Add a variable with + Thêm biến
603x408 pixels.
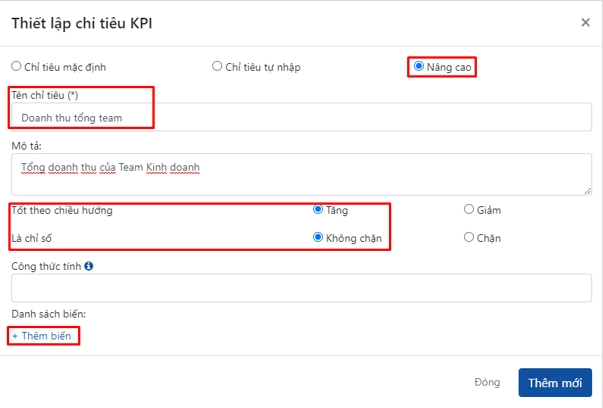click(44, 336)
